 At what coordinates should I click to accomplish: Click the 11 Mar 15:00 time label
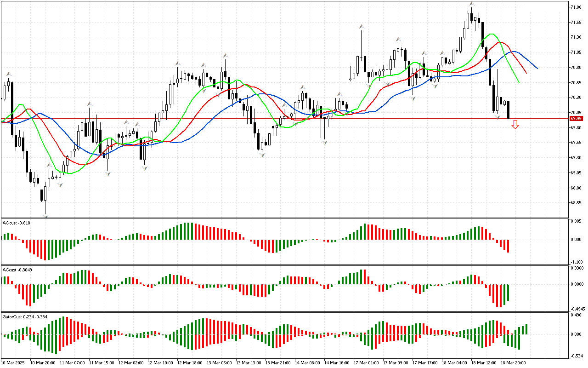tap(102, 363)
